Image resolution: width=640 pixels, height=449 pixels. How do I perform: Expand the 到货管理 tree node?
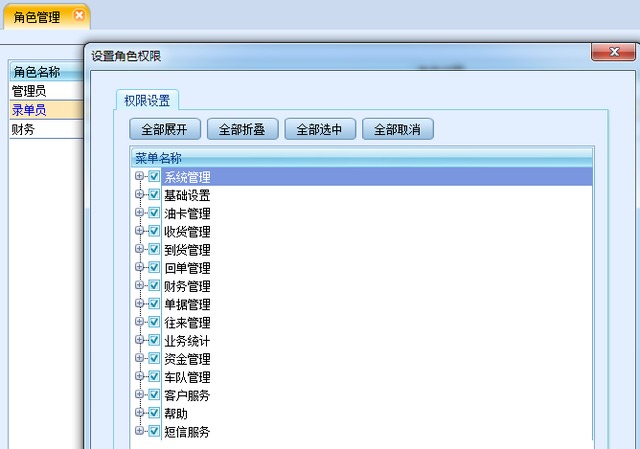140,249
